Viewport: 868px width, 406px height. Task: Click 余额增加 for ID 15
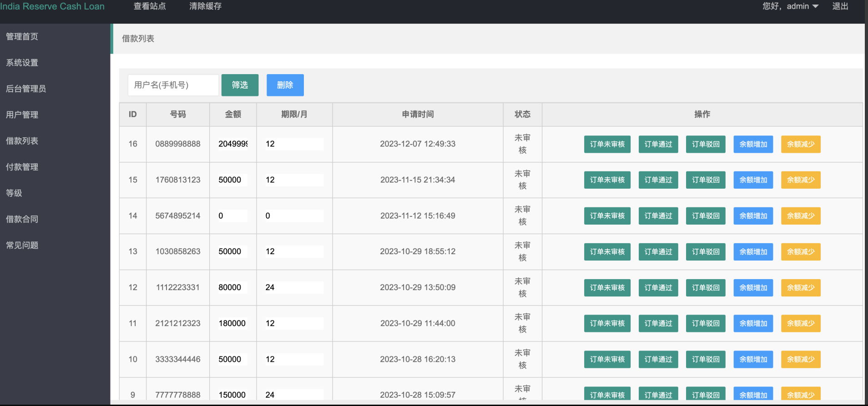(x=753, y=180)
